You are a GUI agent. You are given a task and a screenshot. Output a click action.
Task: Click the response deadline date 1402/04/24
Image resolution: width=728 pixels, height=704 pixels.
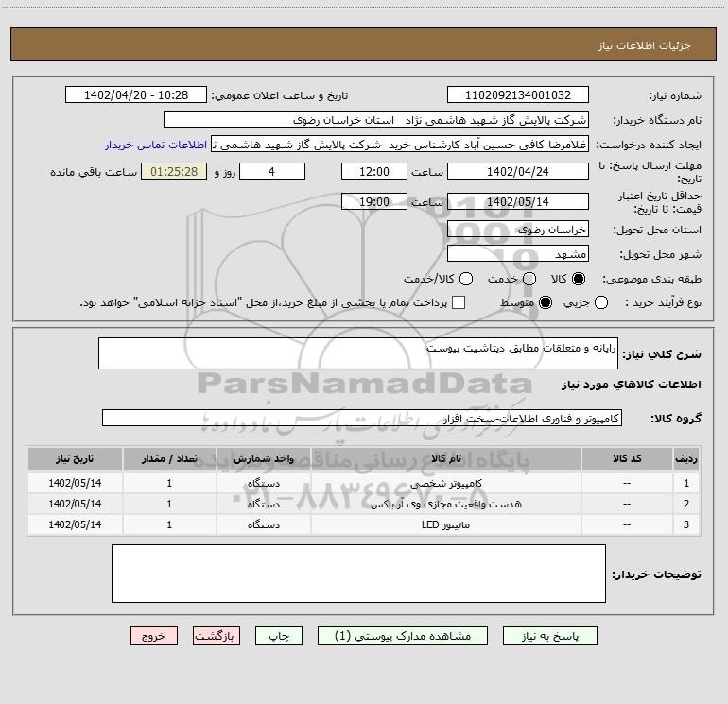518,171
